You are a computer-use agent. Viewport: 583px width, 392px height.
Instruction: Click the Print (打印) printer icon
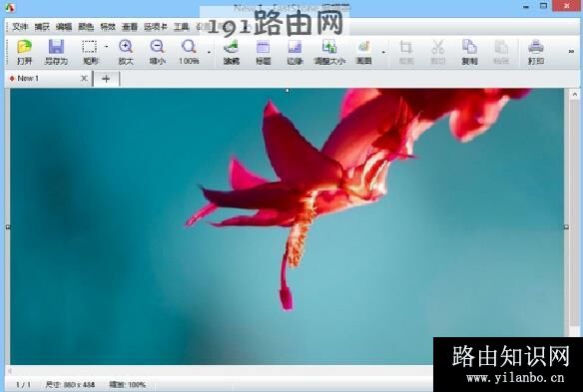pyautogui.click(x=536, y=52)
